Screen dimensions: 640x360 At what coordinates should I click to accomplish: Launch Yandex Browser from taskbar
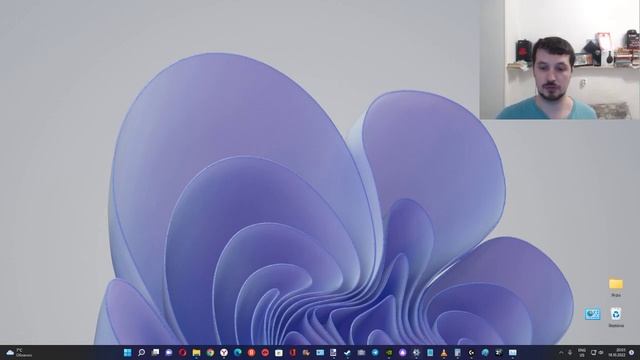click(x=224, y=353)
